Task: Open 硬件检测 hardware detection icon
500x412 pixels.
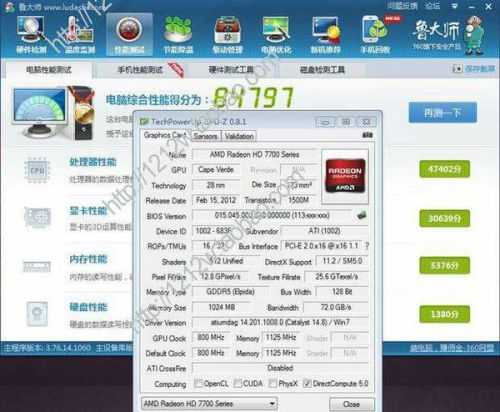Action: click(x=31, y=35)
